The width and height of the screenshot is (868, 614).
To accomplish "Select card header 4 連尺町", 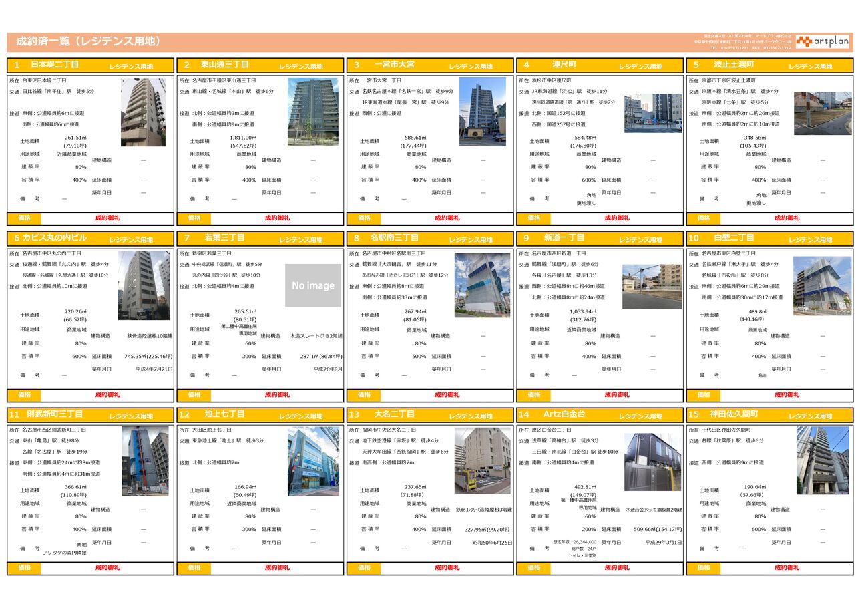I will (x=600, y=65).
